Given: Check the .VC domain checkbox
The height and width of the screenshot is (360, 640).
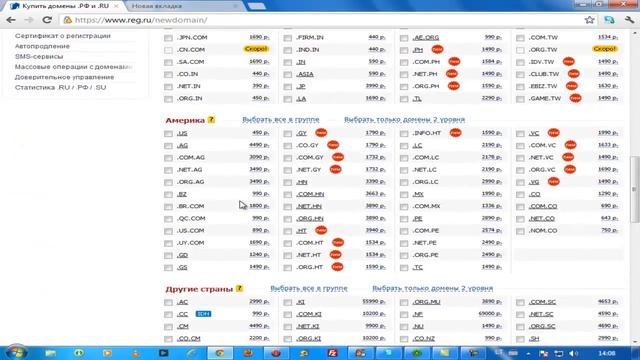Looking at the screenshot, I should pos(520,133).
